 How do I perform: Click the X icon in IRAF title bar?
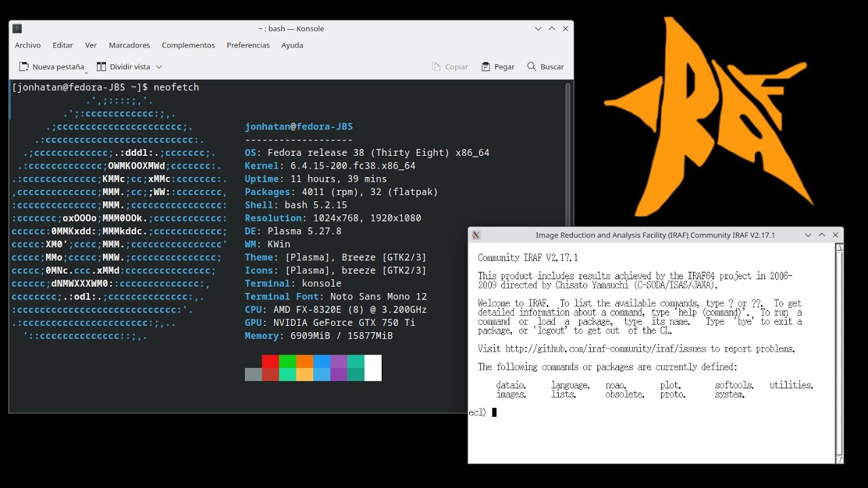[x=476, y=235]
